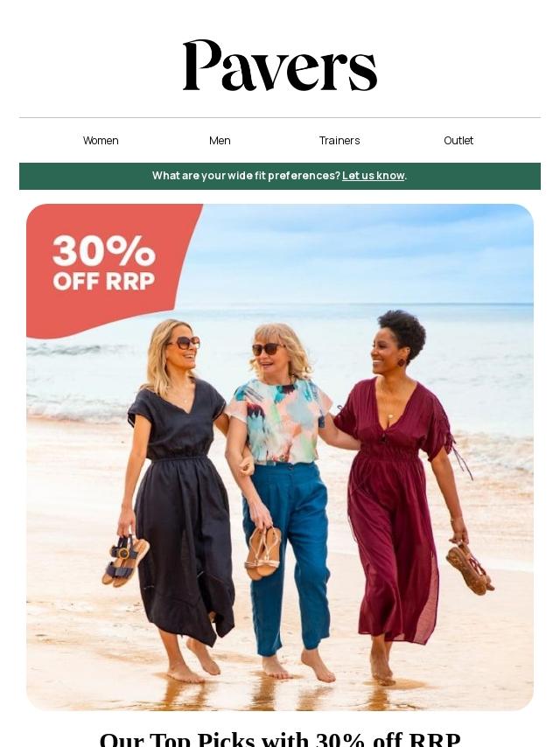Click the Pavers logo
This screenshot has height=747, width=560.
tap(280, 66)
